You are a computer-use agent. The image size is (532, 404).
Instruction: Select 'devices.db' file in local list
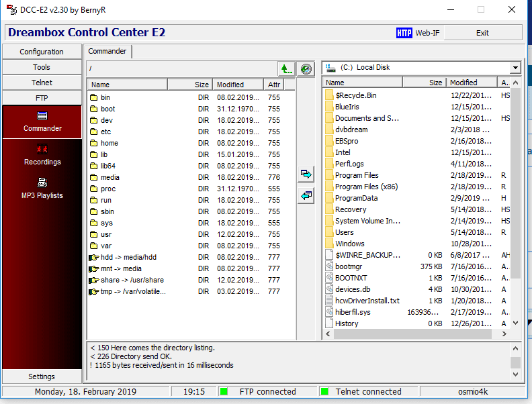[x=417, y=289]
